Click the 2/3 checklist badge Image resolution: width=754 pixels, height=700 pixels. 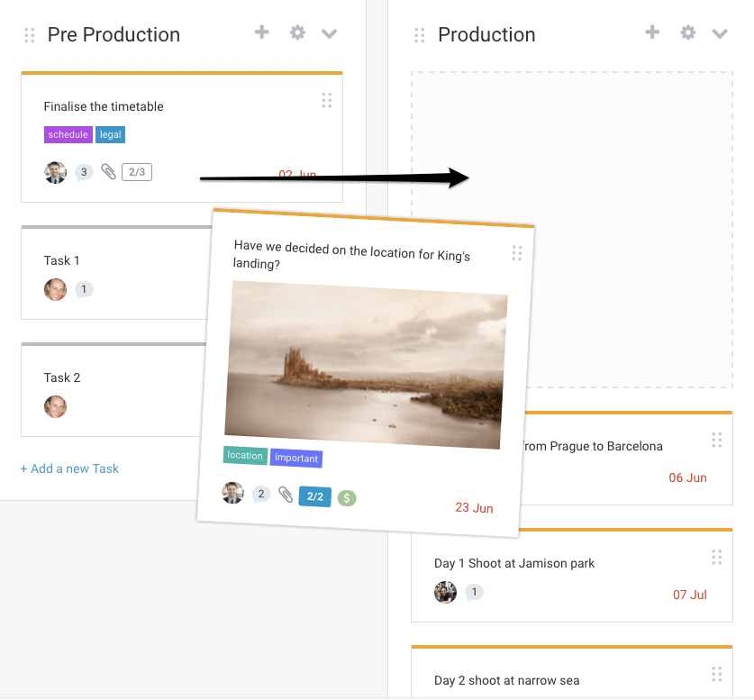tap(137, 171)
